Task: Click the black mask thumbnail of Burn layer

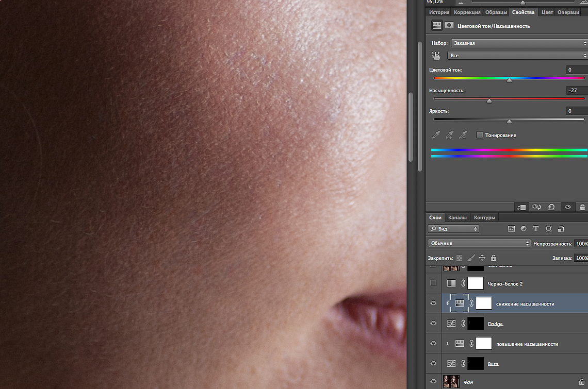Action: pyautogui.click(x=476, y=363)
